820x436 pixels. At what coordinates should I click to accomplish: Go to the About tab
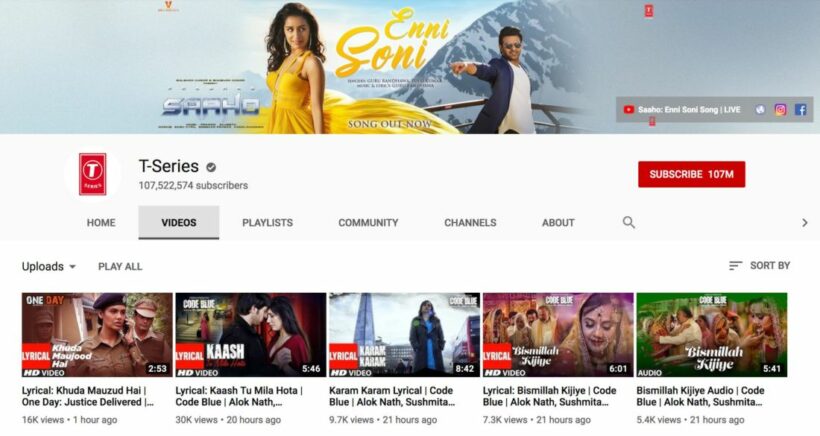[x=558, y=223]
